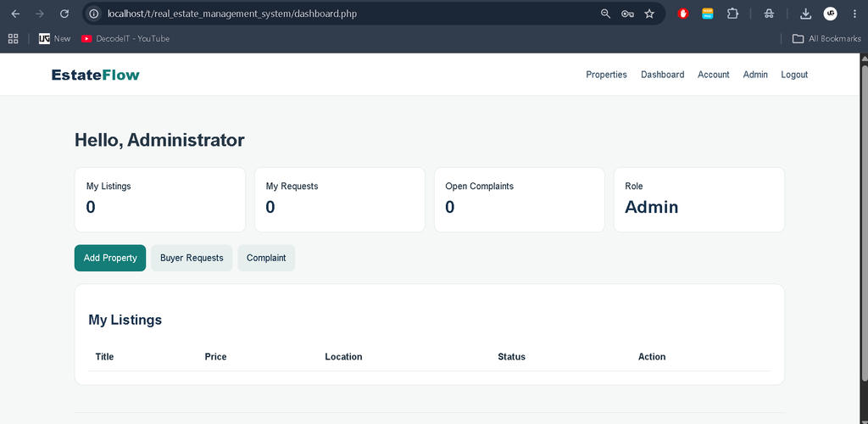Click the Action column header
This screenshot has height=424, width=868.
point(652,356)
